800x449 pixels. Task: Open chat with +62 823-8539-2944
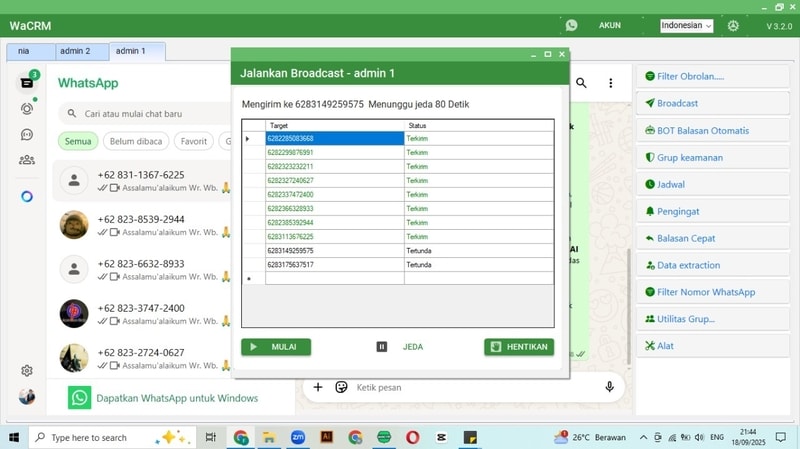point(142,225)
